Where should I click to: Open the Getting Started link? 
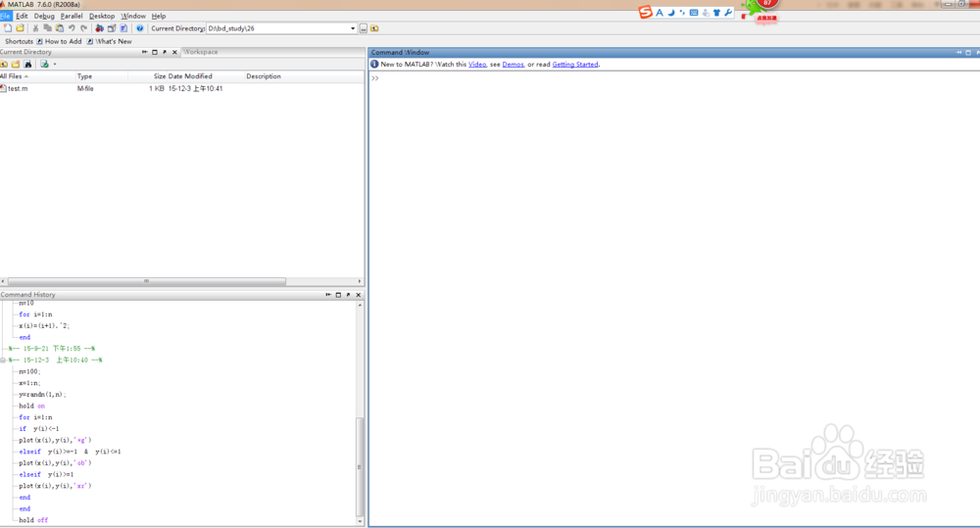coord(575,65)
